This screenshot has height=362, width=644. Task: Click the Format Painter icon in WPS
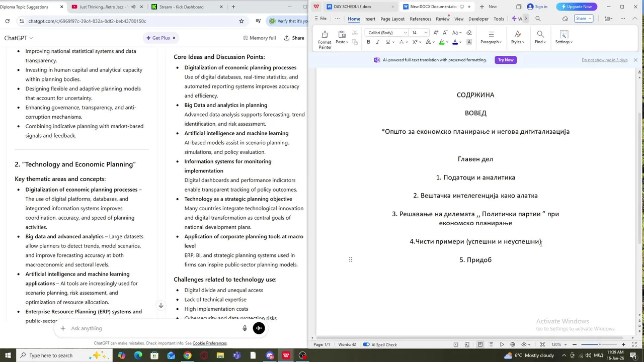click(x=325, y=34)
